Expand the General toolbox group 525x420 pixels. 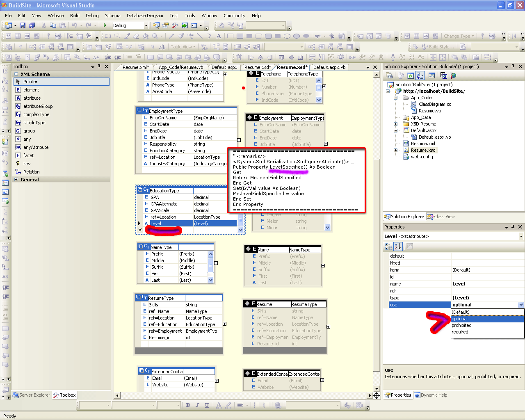16,180
